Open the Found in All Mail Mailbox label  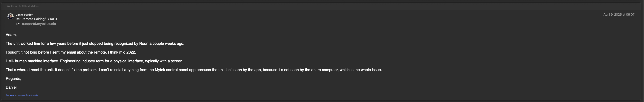[25, 6]
